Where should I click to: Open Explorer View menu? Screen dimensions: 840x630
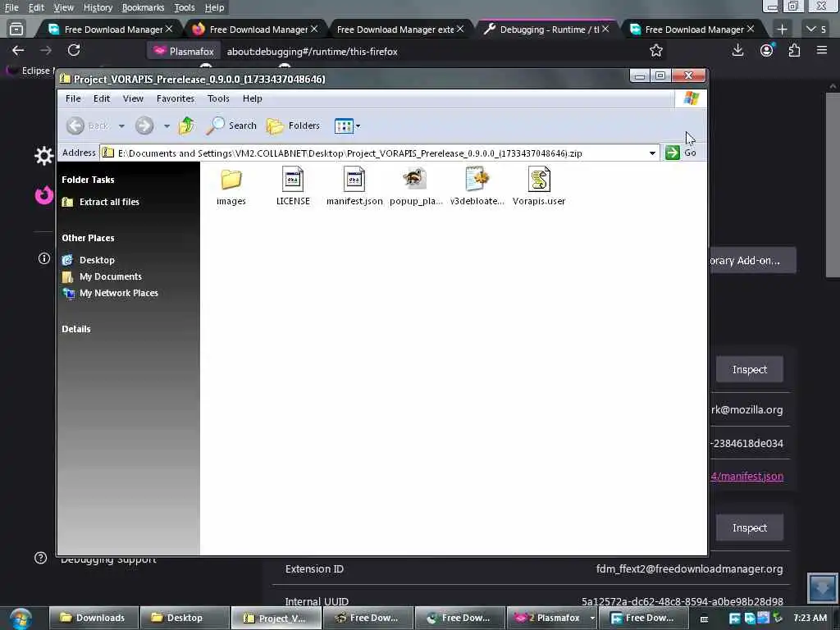click(x=133, y=98)
